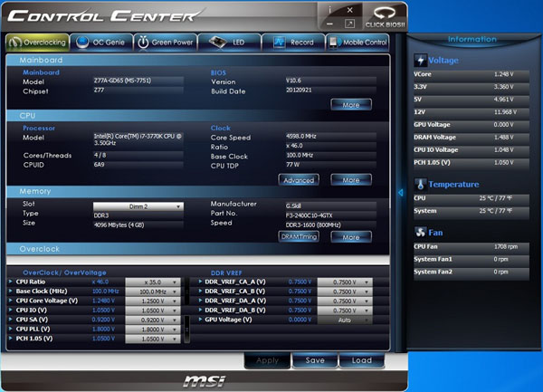
Task: Expand the CPU Core Voltage row arrow
Action: [x=11, y=301]
